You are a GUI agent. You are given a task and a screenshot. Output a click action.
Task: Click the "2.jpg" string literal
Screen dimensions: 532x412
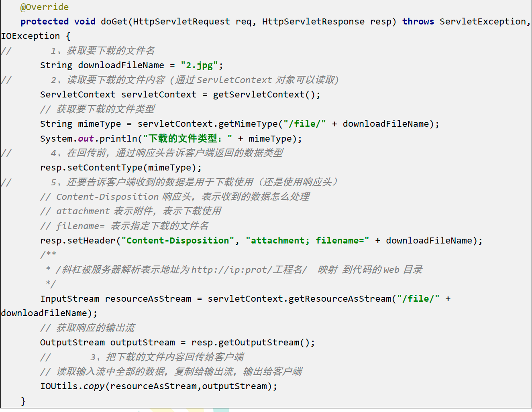pyautogui.click(x=199, y=65)
